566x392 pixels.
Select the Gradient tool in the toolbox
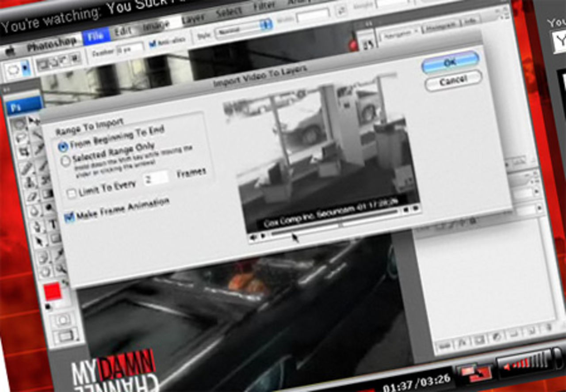tap(48, 194)
